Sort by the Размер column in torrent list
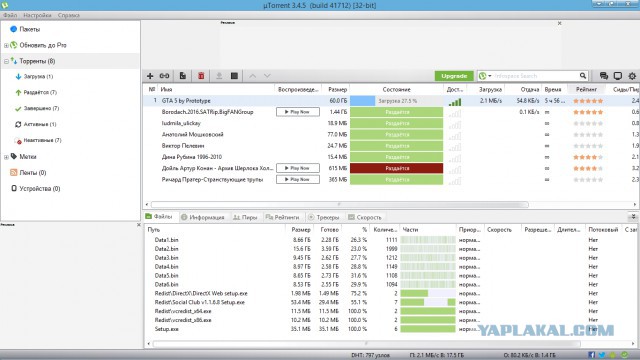This screenshot has height=360, width=640. (x=337, y=89)
